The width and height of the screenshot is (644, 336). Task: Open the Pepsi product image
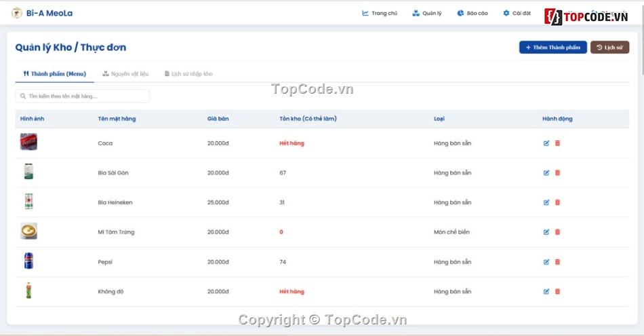tap(28, 261)
